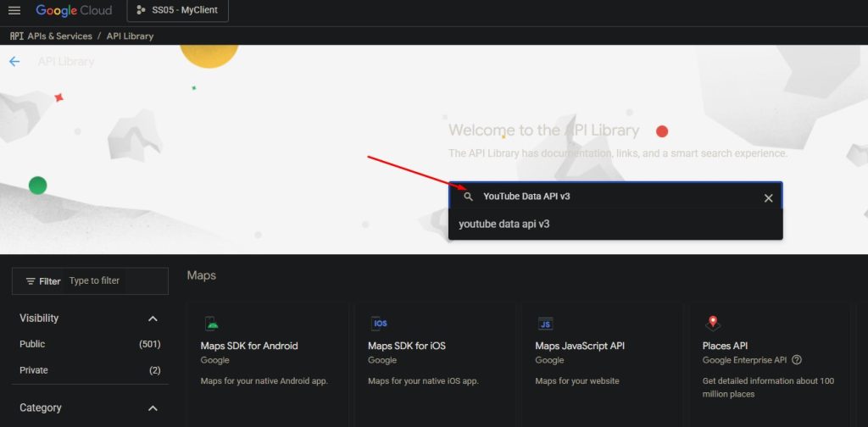This screenshot has height=427, width=868.
Task: Open the hamburger navigation menu
Action: pos(14,10)
